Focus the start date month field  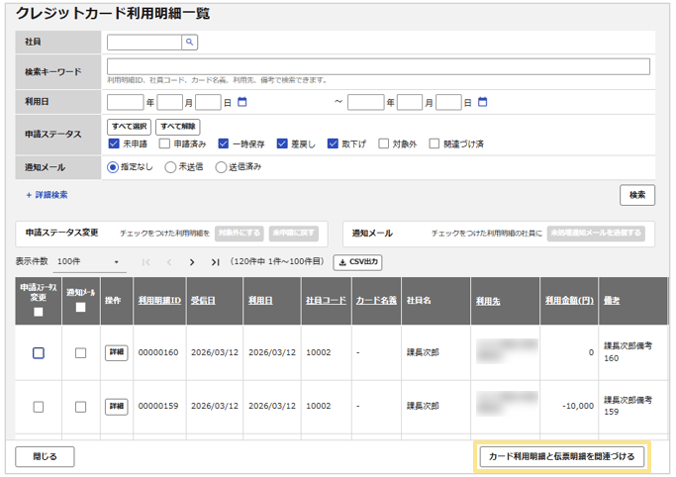(x=170, y=102)
